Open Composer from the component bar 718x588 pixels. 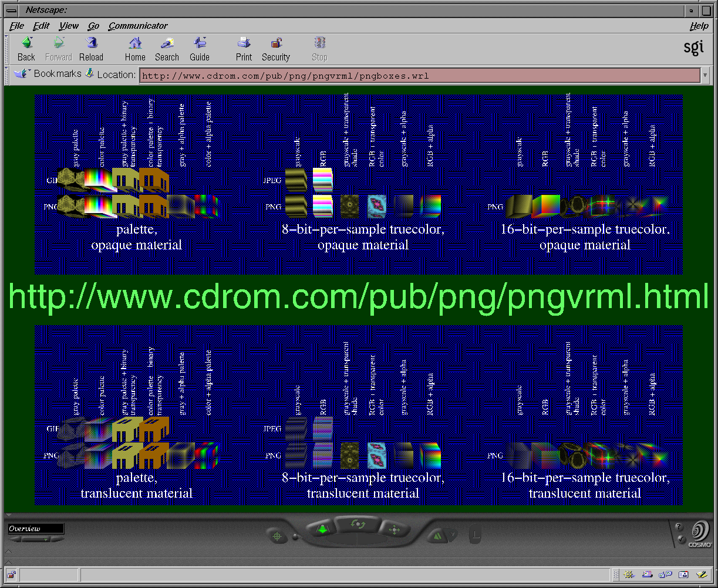[701, 575]
